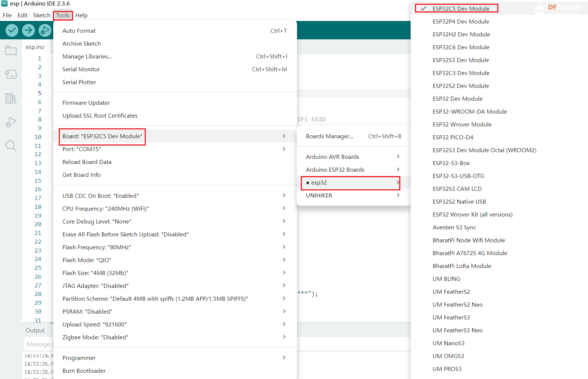Select BharatPi LoRa Module board
588x379 pixels.
click(499, 266)
